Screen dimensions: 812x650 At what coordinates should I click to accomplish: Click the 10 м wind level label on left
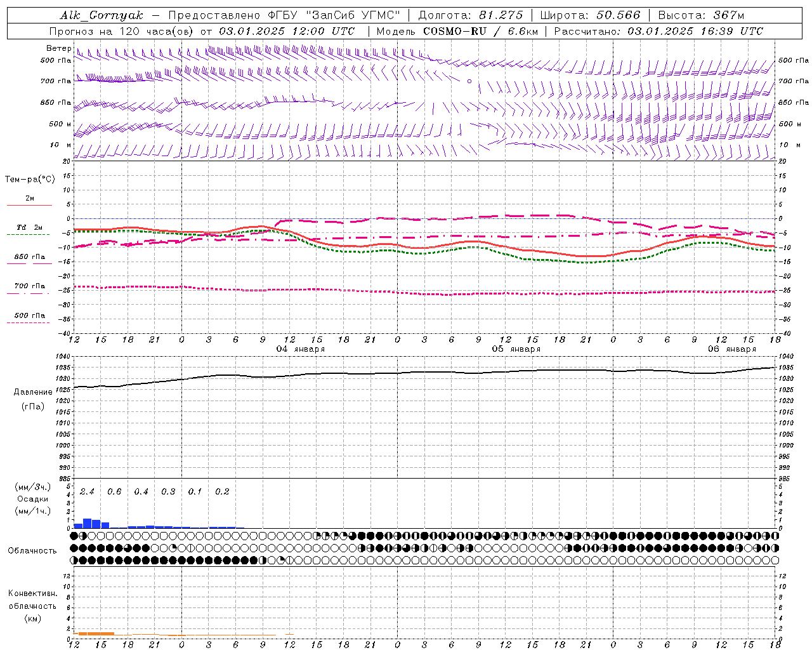click(x=60, y=145)
